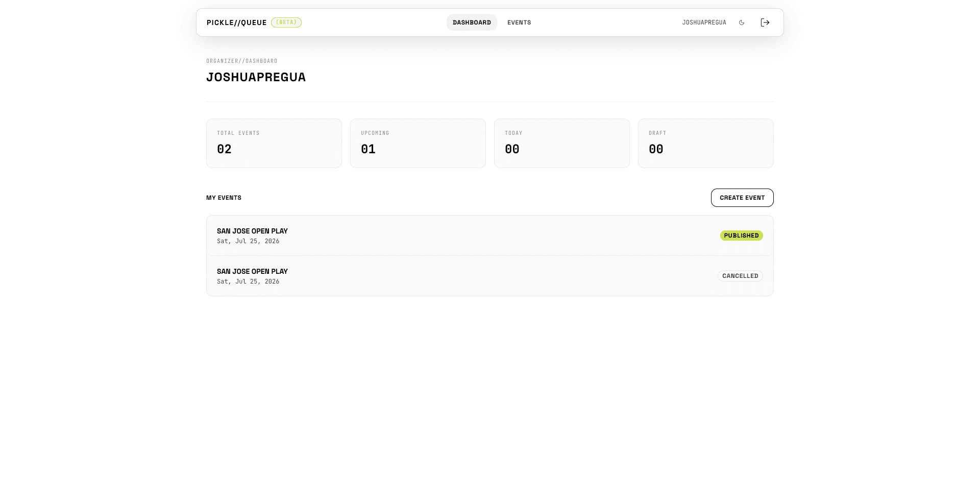Click the published event's date 'Sat, Jul 25, 2026'

pos(248,241)
